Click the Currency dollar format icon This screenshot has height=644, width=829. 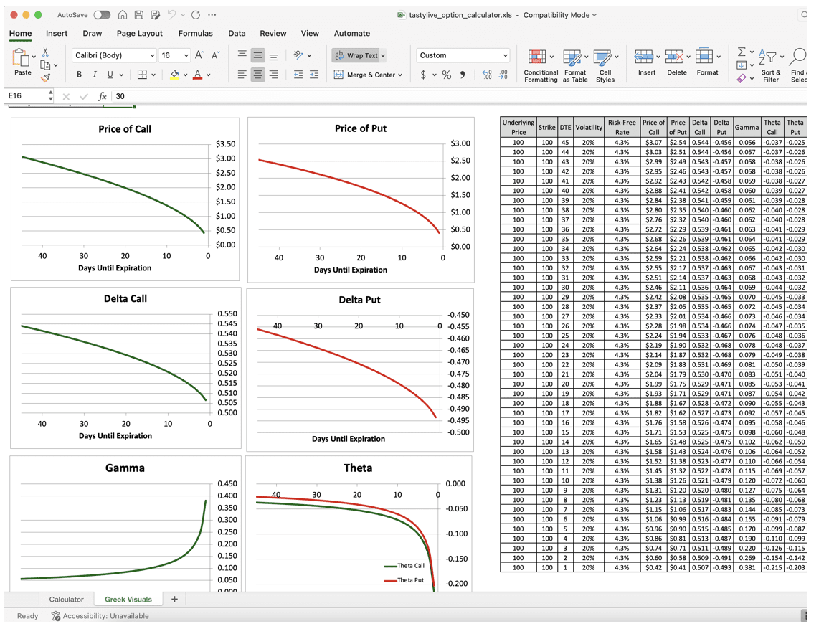[423, 75]
